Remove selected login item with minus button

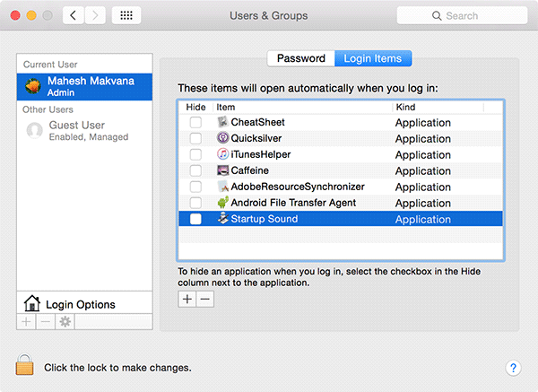pyautogui.click(x=205, y=299)
